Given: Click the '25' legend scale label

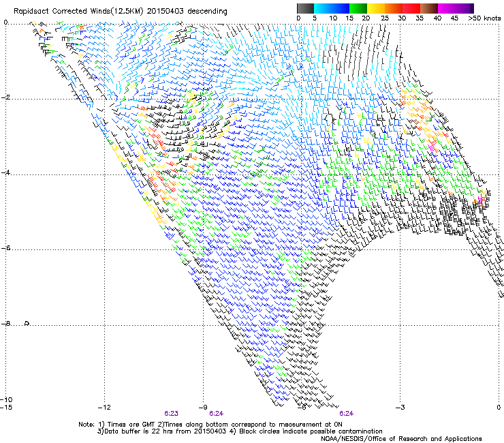Looking at the screenshot, I should pos(385,18).
